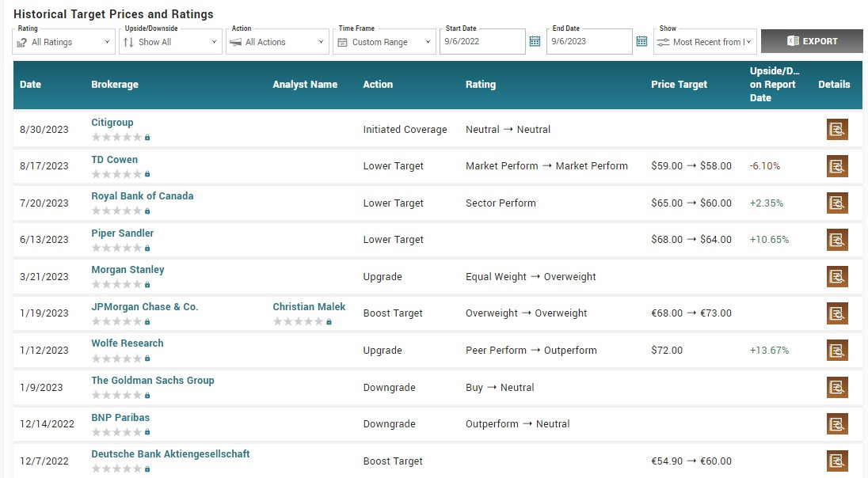The width and height of the screenshot is (868, 478).
Task: Sort table by Date column header
Action: pos(31,85)
